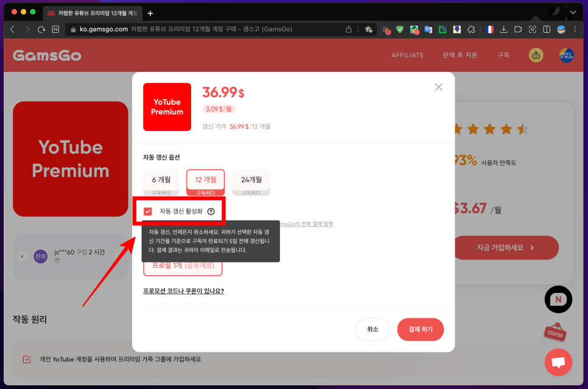588x389 pixels.
Task: Uncheck the auto-renewal activation checkbox
Action: tap(148, 212)
